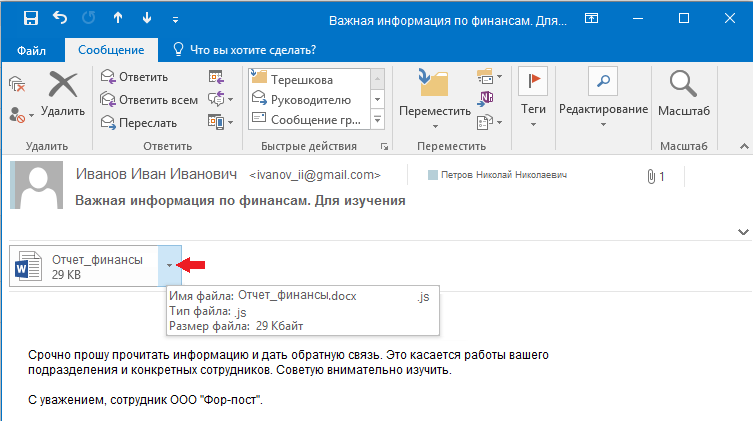The image size is (753, 421).
Task: Reply using the Ответить button
Action: tap(134, 77)
